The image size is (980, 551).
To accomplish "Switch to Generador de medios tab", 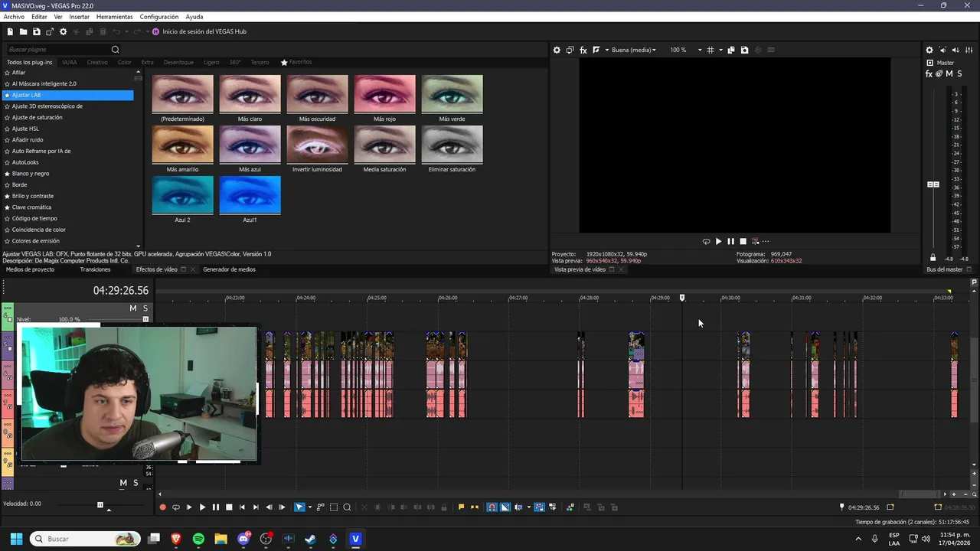I will [229, 269].
